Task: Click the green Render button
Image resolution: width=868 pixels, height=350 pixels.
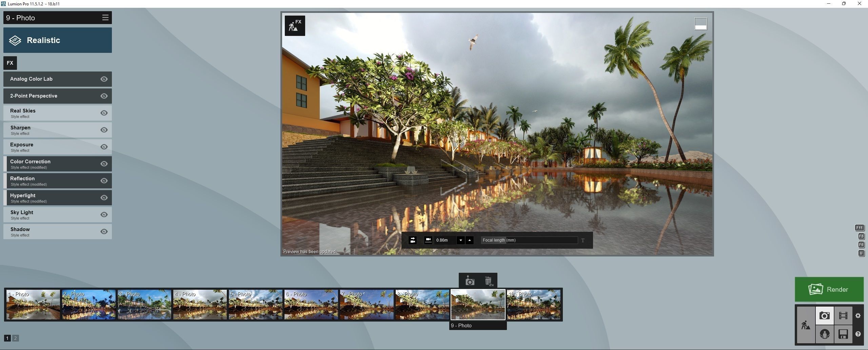Action: (x=829, y=289)
